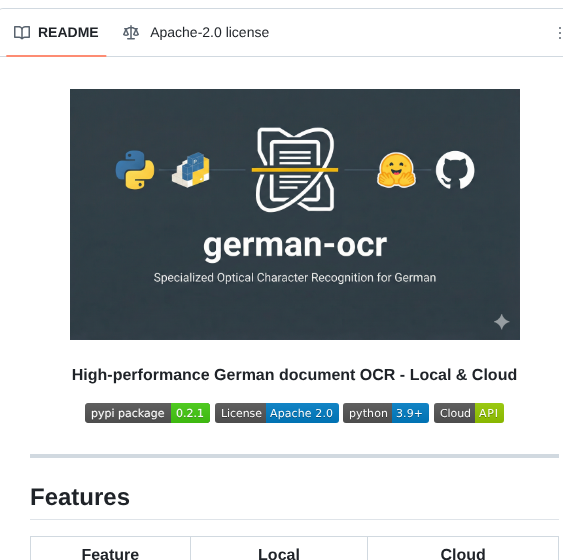Open the README tab
The image size is (563, 560).
click(56, 32)
